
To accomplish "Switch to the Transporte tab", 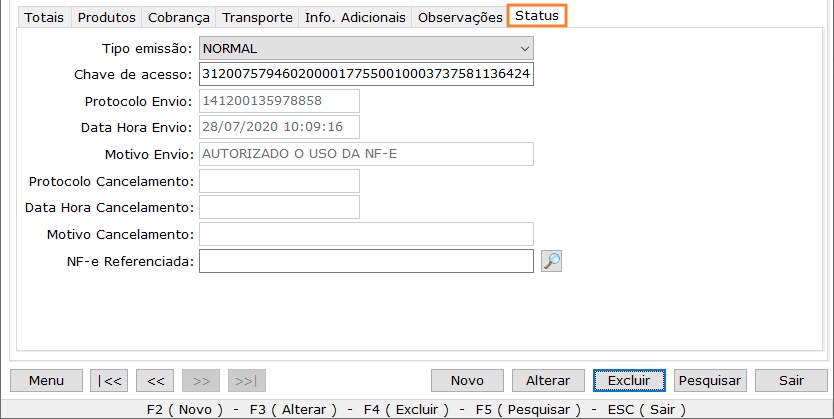I will (258, 18).
